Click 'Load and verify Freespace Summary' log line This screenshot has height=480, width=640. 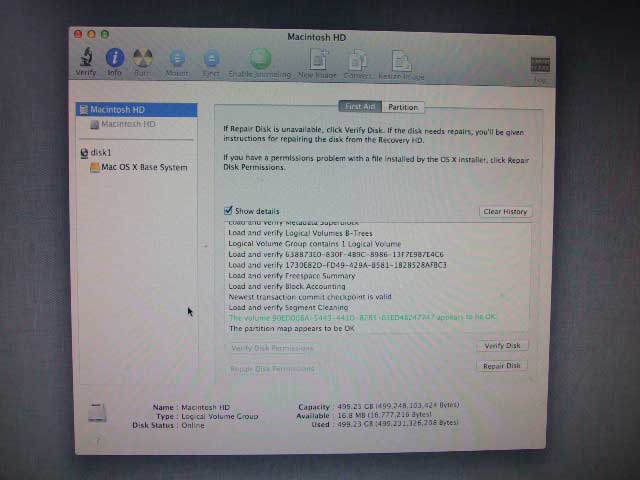pos(291,276)
